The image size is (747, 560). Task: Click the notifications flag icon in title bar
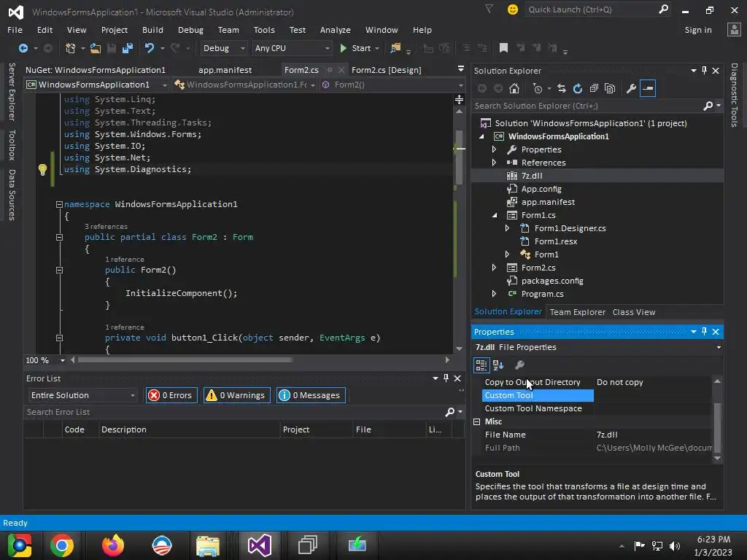coord(489,9)
